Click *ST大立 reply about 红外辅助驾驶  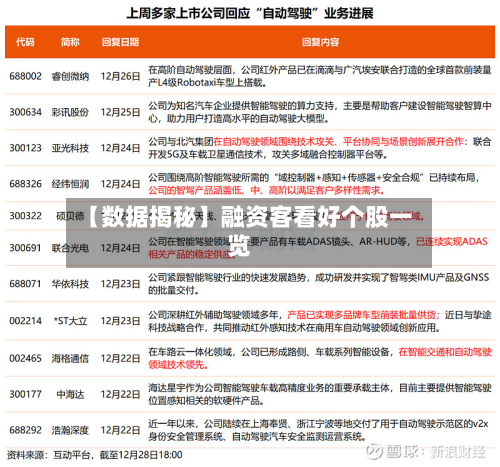point(320,321)
